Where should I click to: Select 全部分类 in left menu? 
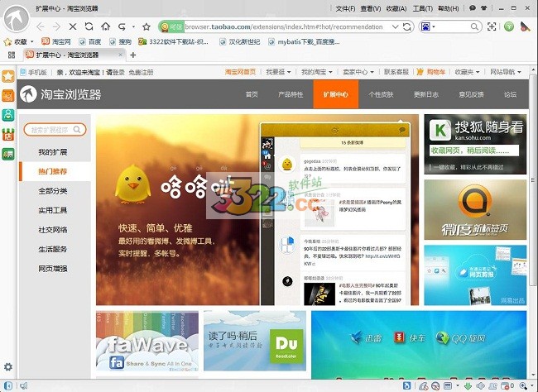coord(55,191)
